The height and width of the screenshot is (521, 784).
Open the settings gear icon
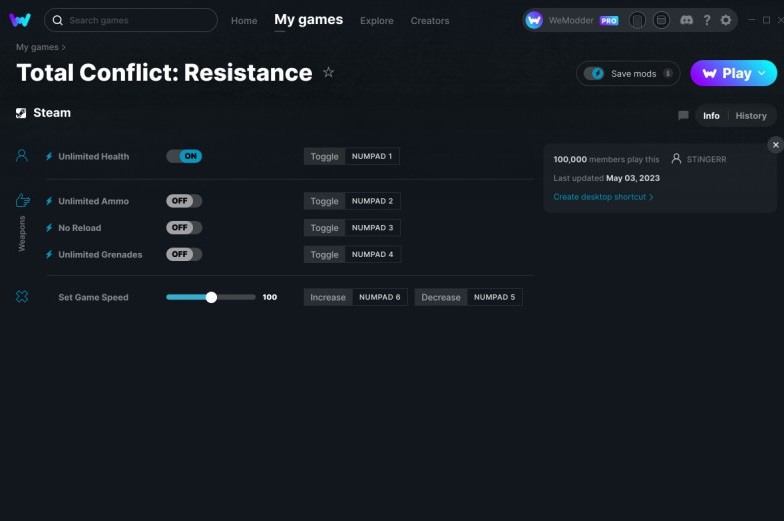[726, 20]
